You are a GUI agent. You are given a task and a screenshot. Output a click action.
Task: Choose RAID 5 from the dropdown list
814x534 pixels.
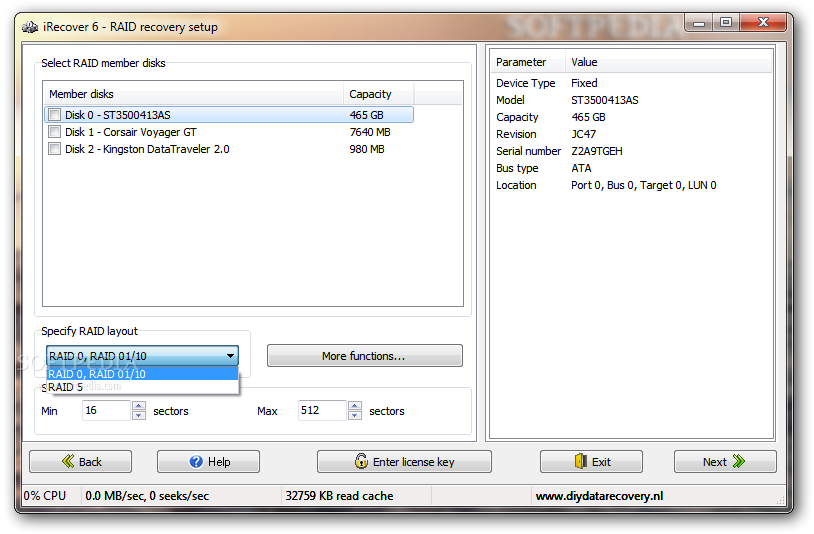(x=142, y=387)
